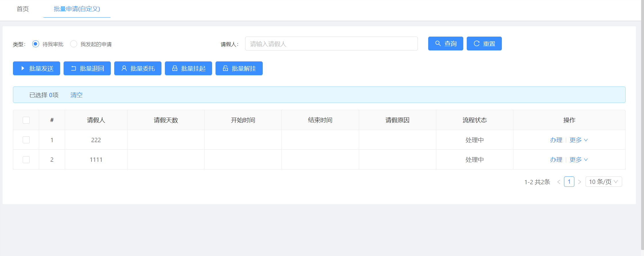This screenshot has height=256, width=644.
Task: Go to the next page arrow
Action: [580, 182]
